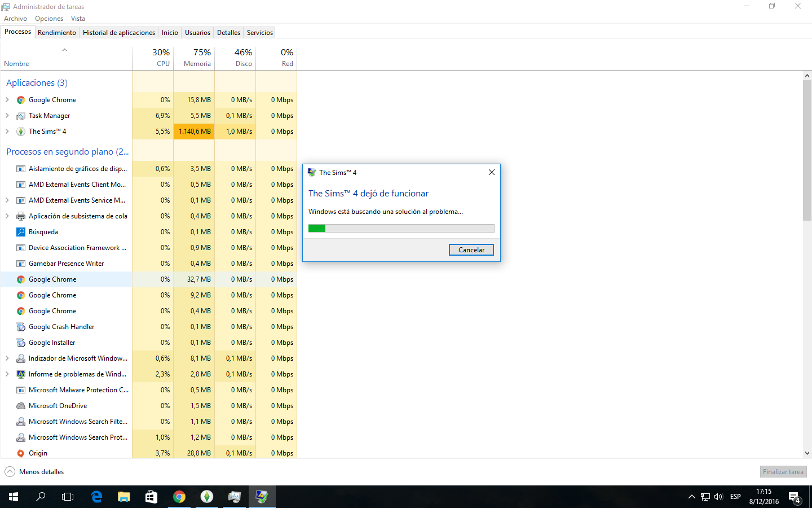The height and width of the screenshot is (508, 812).
Task: Switch to the Inicio tab
Action: tap(170, 33)
